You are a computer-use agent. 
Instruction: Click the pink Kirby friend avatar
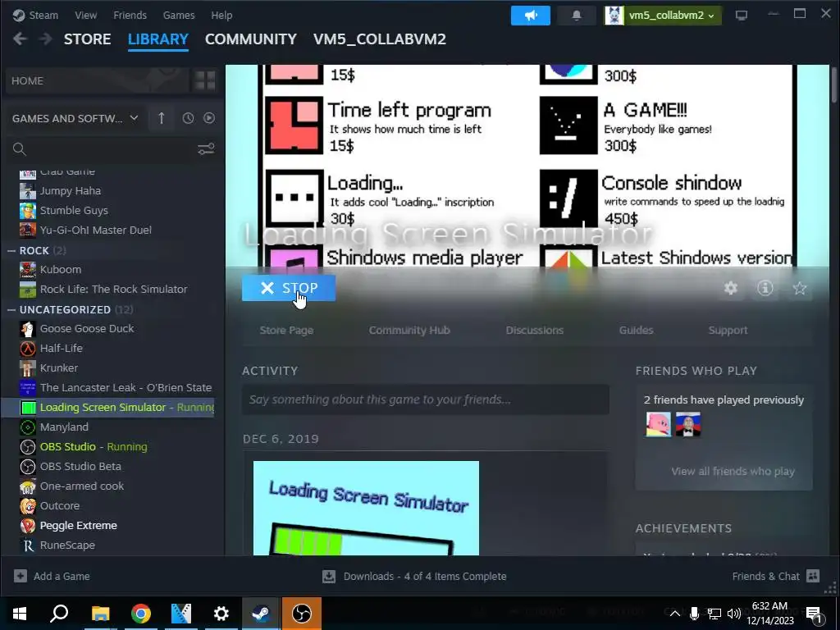coord(659,425)
